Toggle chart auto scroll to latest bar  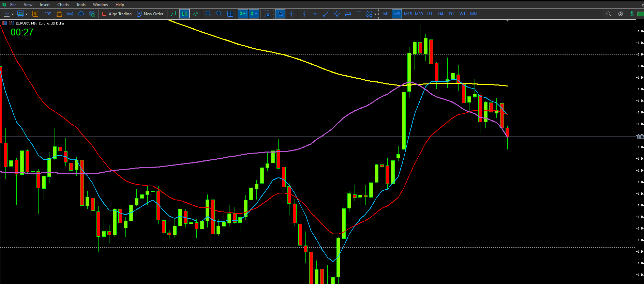pyautogui.click(x=243, y=14)
